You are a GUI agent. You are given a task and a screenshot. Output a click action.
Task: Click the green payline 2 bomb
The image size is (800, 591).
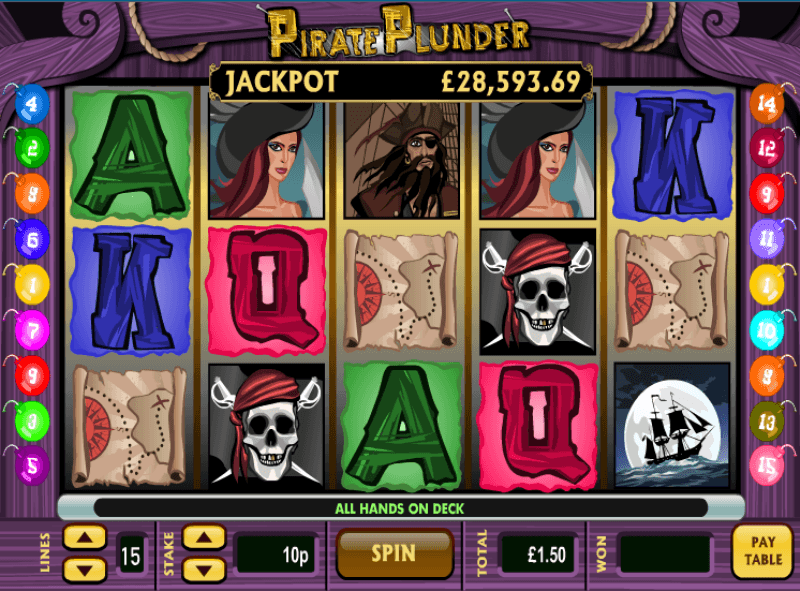pyautogui.click(x=32, y=149)
